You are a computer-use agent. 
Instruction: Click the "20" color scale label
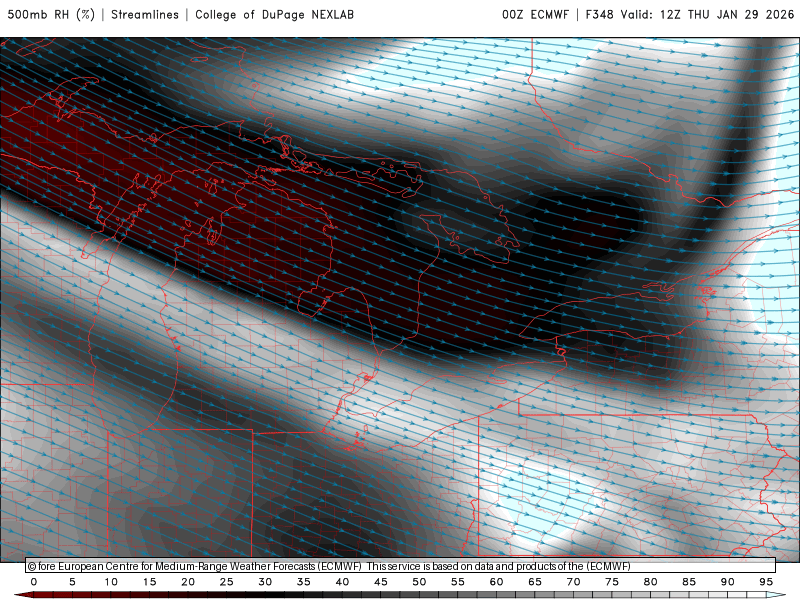[188, 582]
